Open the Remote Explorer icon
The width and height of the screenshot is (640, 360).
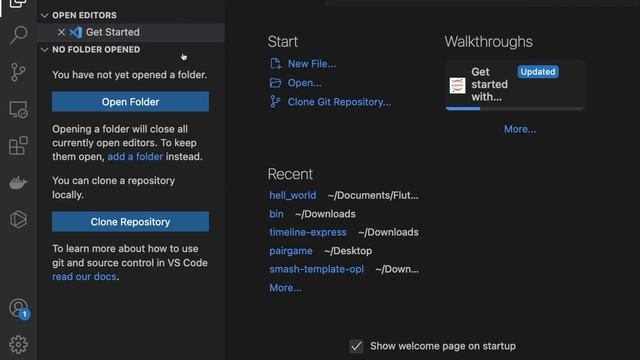[18, 109]
